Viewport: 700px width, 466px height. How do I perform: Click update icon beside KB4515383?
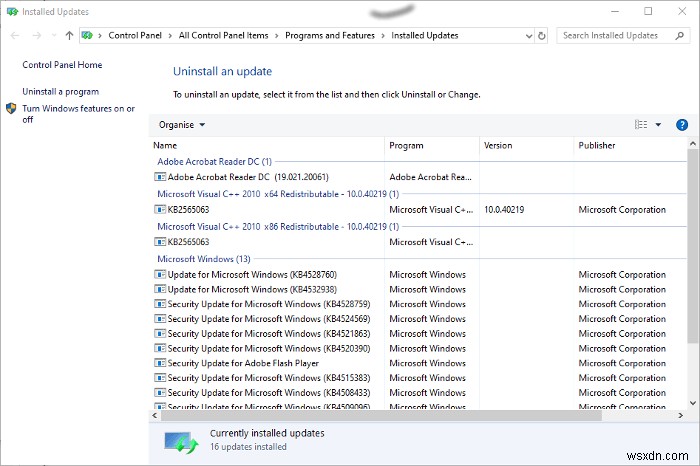pos(160,378)
